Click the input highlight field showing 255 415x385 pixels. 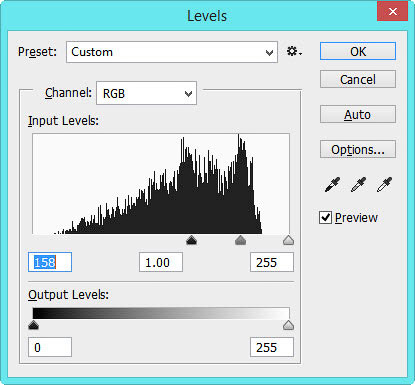coord(272,262)
